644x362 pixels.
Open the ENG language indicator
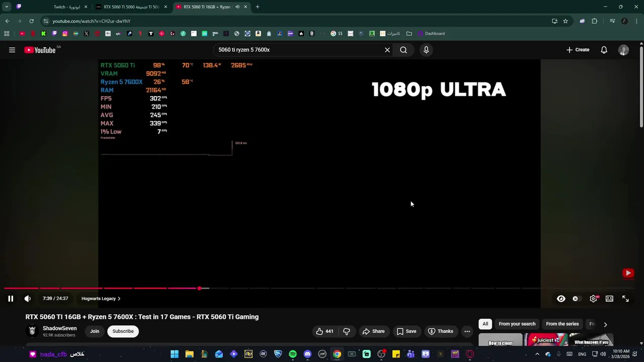click(582, 354)
